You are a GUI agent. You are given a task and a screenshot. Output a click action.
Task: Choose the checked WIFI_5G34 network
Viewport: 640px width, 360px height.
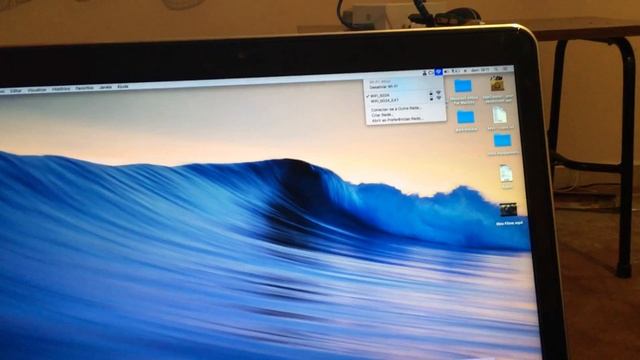(x=380, y=95)
